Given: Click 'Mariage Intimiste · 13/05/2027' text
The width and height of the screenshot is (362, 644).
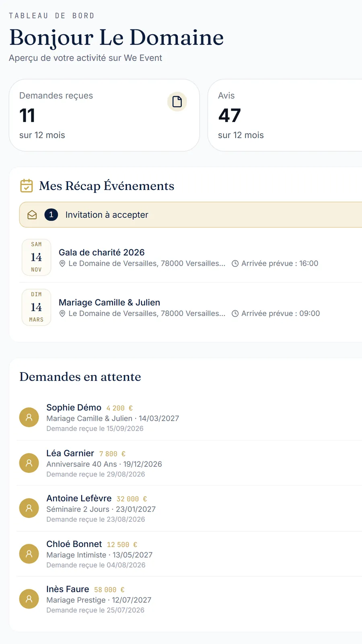Looking at the screenshot, I should pos(99,555).
